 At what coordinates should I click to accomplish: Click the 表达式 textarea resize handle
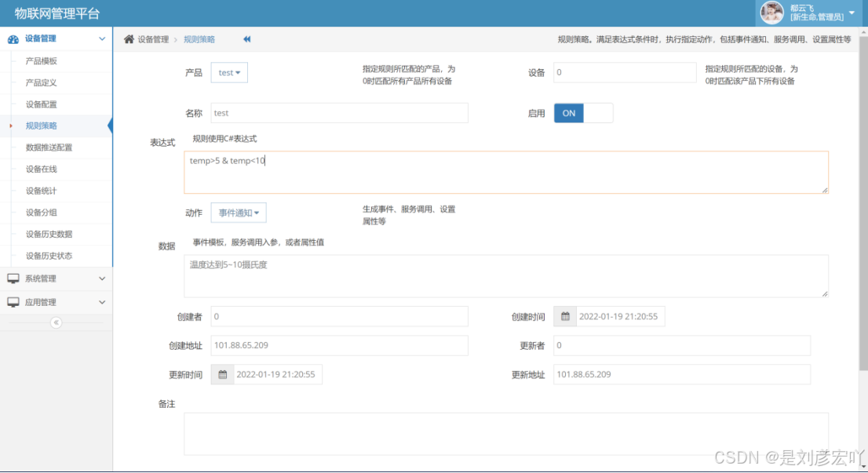(x=825, y=190)
